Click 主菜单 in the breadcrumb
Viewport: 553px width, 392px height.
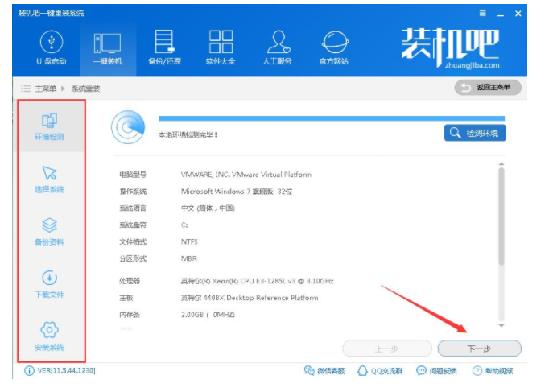click(45, 89)
